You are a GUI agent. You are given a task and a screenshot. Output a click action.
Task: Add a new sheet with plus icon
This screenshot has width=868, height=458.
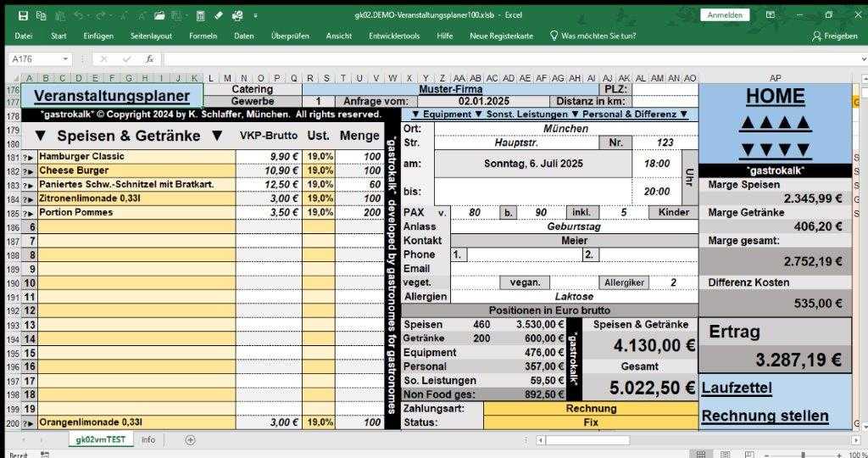click(x=190, y=439)
